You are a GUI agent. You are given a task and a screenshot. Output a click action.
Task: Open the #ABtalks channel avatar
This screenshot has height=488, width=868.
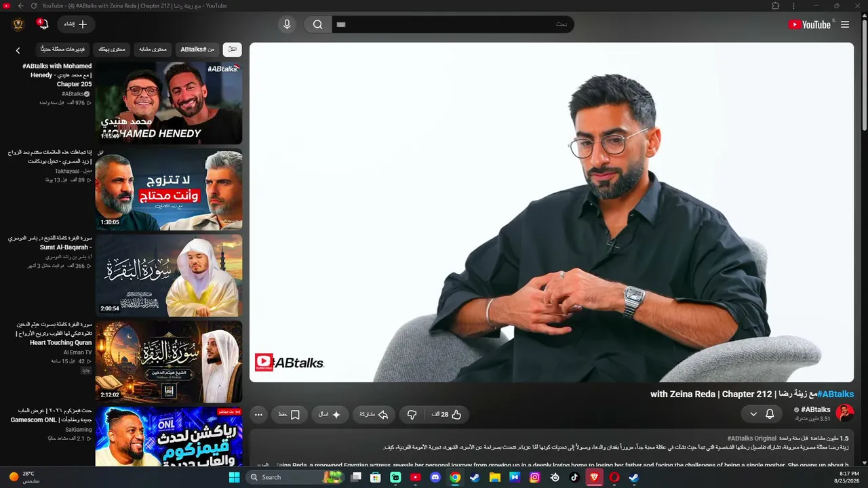click(x=844, y=413)
